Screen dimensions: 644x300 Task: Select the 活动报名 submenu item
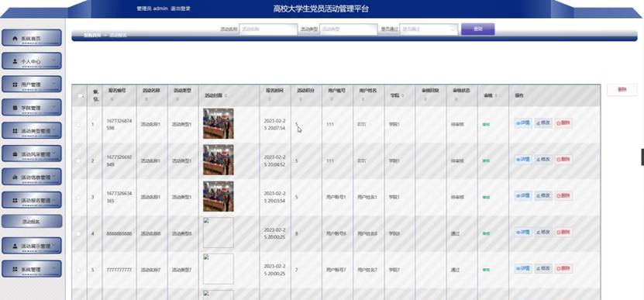coord(32,221)
